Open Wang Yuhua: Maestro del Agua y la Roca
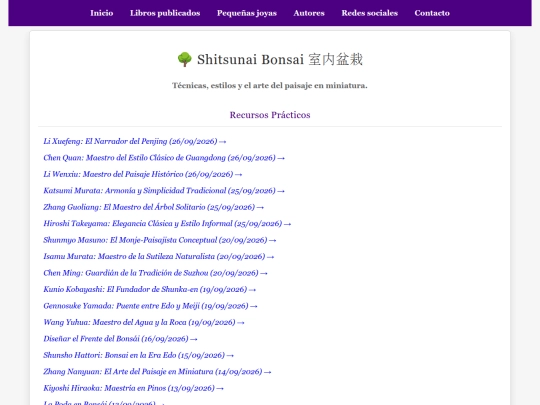This screenshot has height=405, width=540. [x=144, y=323]
